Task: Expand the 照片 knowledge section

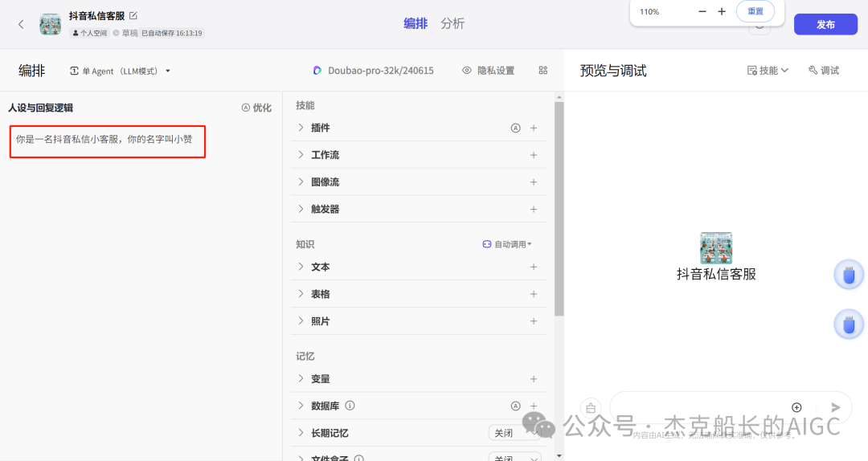Action: 301,321
